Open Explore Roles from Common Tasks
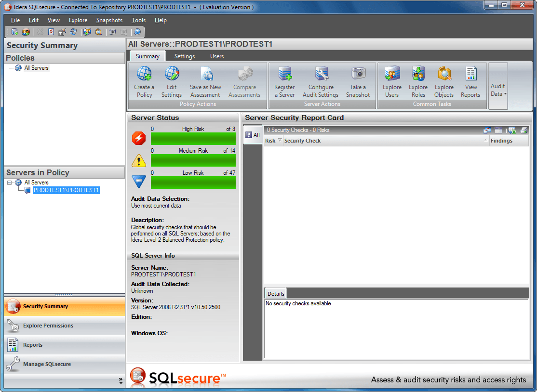The width and height of the screenshot is (537, 392). tap(418, 82)
